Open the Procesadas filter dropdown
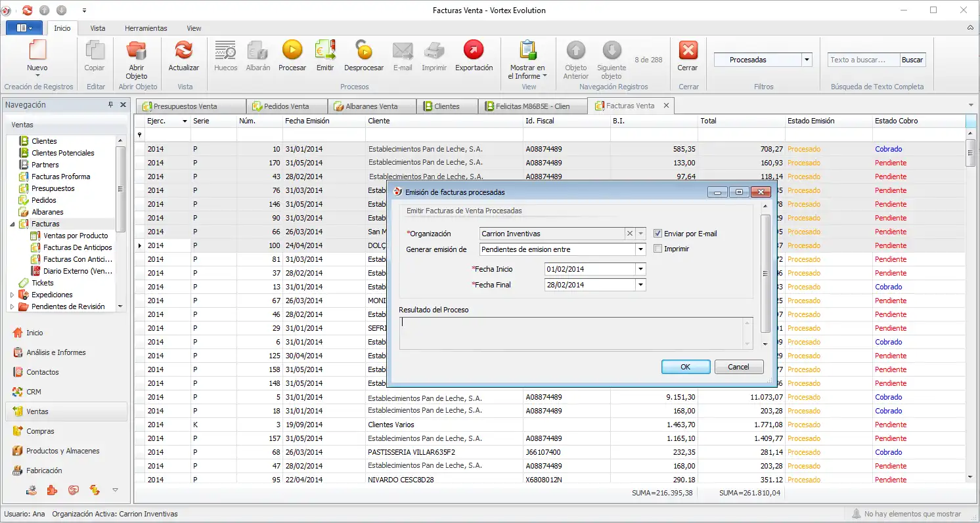980x523 pixels. pyautogui.click(x=807, y=60)
